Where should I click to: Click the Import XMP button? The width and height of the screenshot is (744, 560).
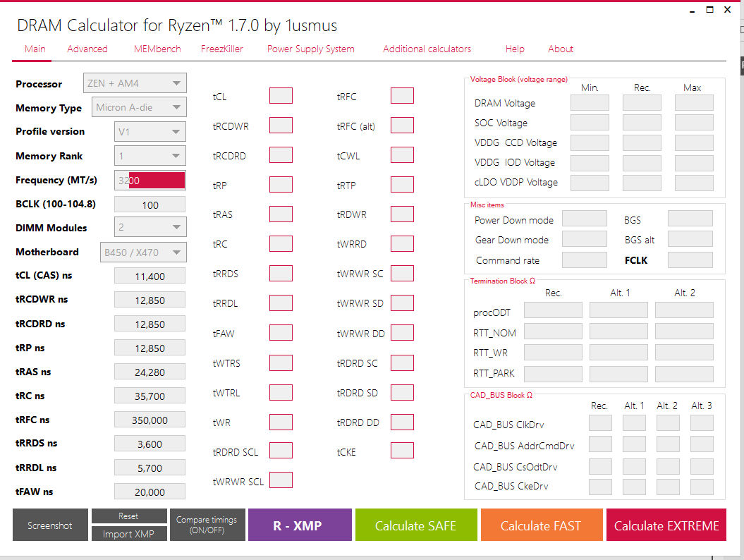click(129, 534)
